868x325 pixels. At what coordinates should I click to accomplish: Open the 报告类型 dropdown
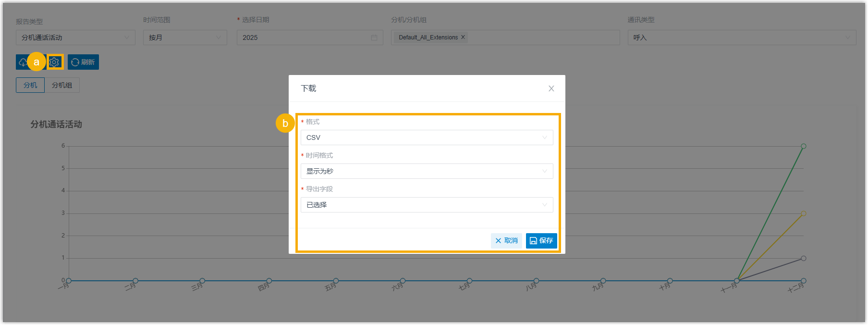75,37
